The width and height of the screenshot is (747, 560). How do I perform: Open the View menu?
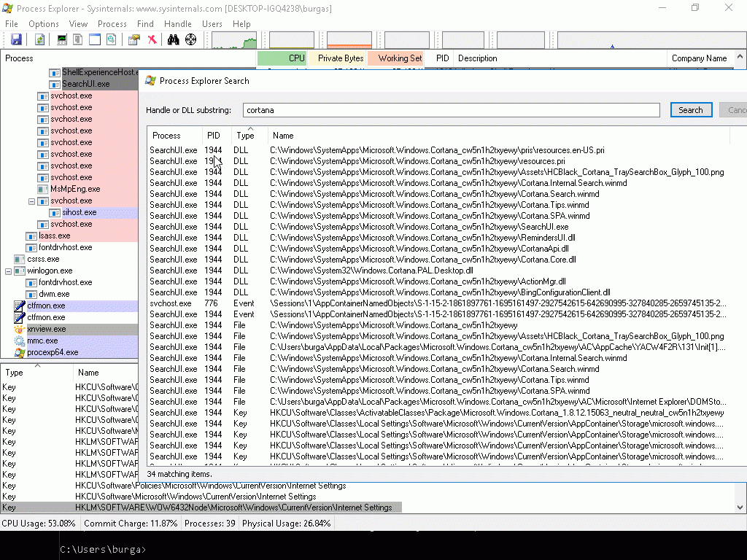pos(78,24)
